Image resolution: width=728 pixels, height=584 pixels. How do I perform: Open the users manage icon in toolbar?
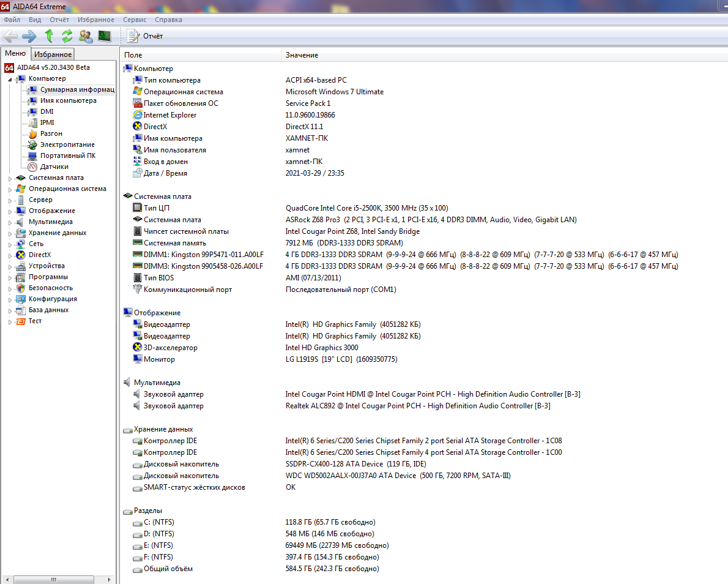click(x=86, y=36)
